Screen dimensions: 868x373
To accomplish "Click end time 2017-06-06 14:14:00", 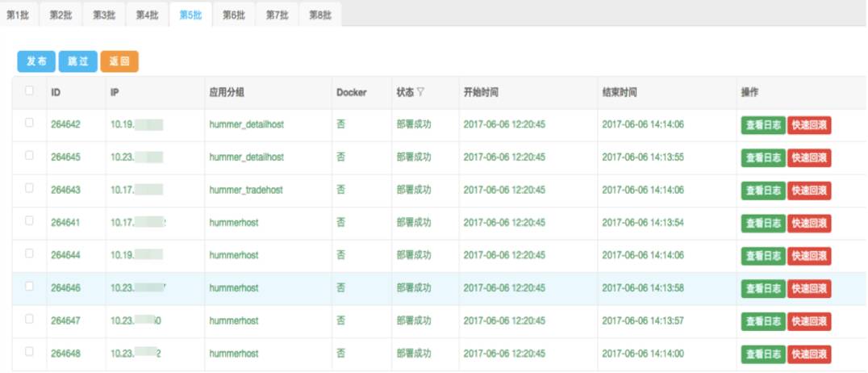I will (643, 354).
